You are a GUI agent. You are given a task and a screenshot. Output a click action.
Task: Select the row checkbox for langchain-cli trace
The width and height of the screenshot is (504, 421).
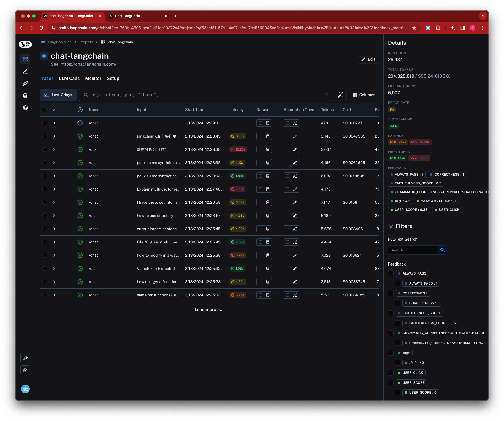pos(44,136)
